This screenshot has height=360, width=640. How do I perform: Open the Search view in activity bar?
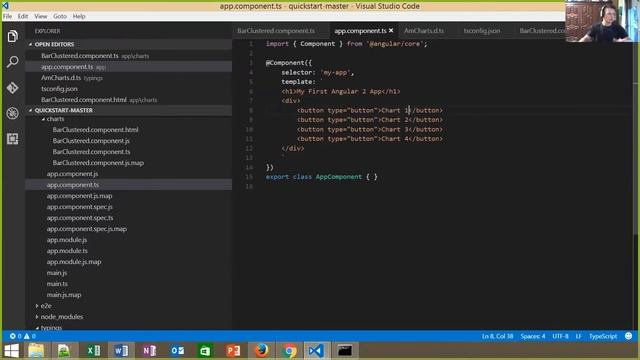(x=12, y=62)
